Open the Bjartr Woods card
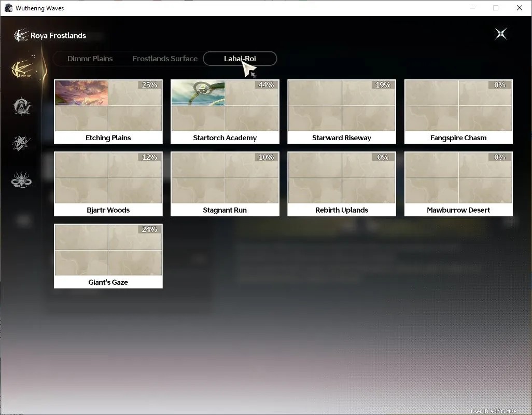 (x=108, y=184)
